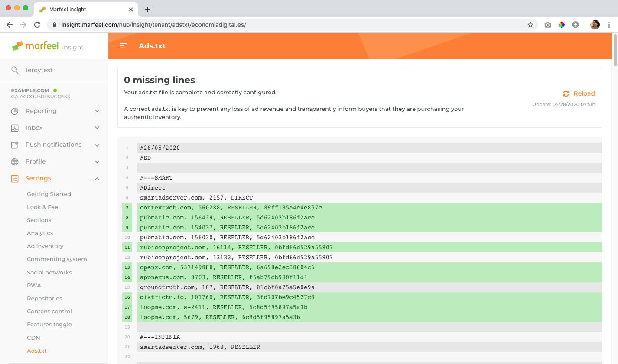Click the site lock icon in address bar

pyautogui.click(x=55, y=25)
